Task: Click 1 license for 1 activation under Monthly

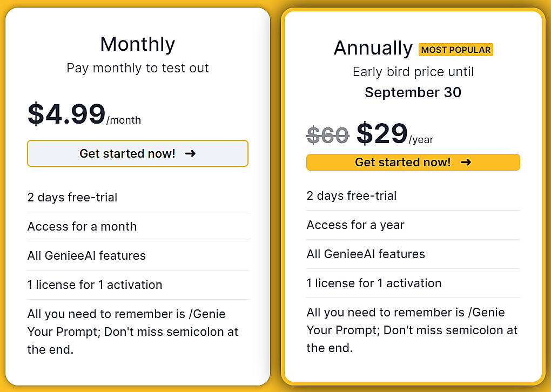Action: [x=95, y=285]
